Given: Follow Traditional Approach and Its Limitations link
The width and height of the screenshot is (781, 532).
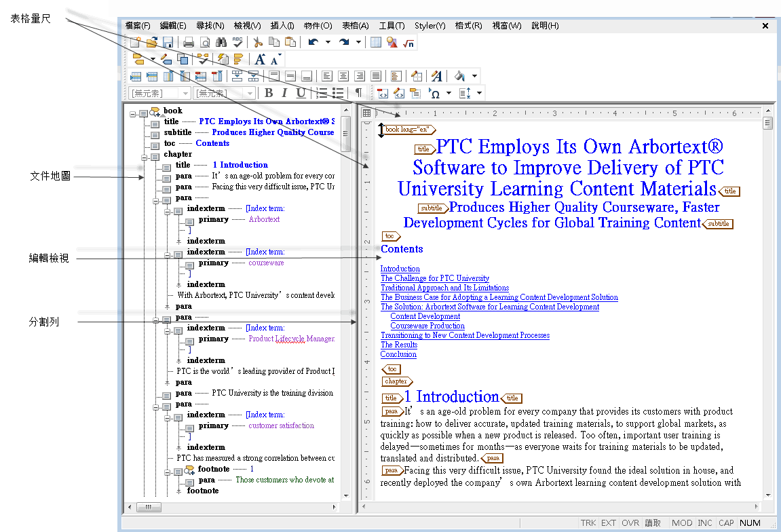Looking at the screenshot, I should (445, 288).
